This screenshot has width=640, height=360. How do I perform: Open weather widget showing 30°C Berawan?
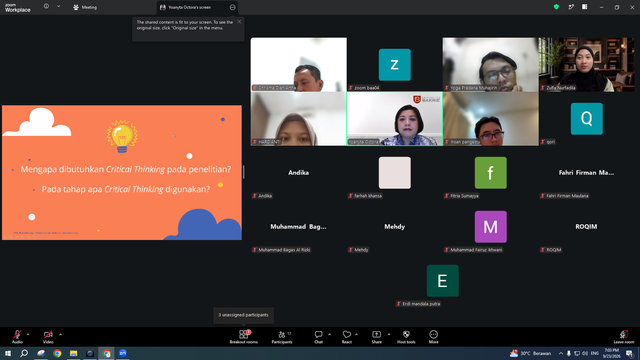[x=530, y=353]
